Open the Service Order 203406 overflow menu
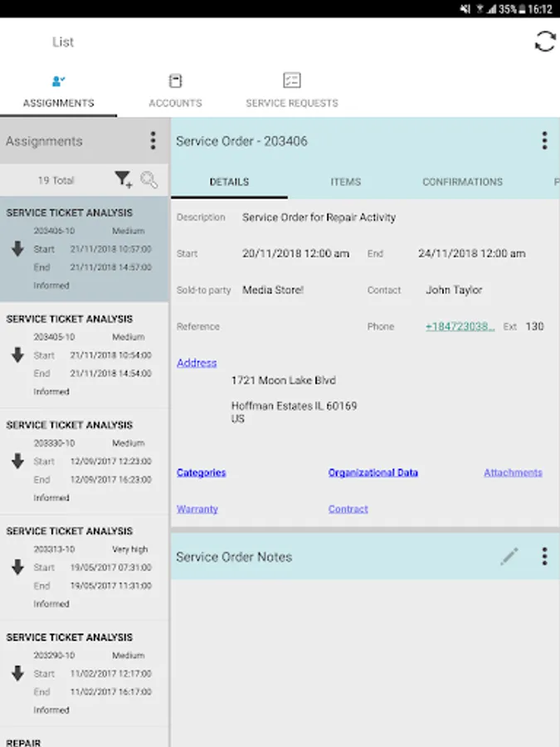The width and height of the screenshot is (560, 747). pyautogui.click(x=544, y=141)
